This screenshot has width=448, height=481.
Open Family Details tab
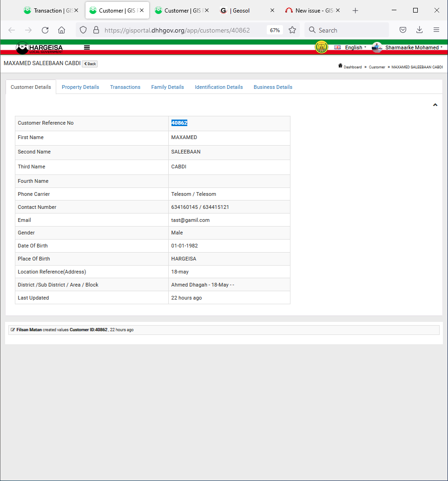[x=167, y=87]
